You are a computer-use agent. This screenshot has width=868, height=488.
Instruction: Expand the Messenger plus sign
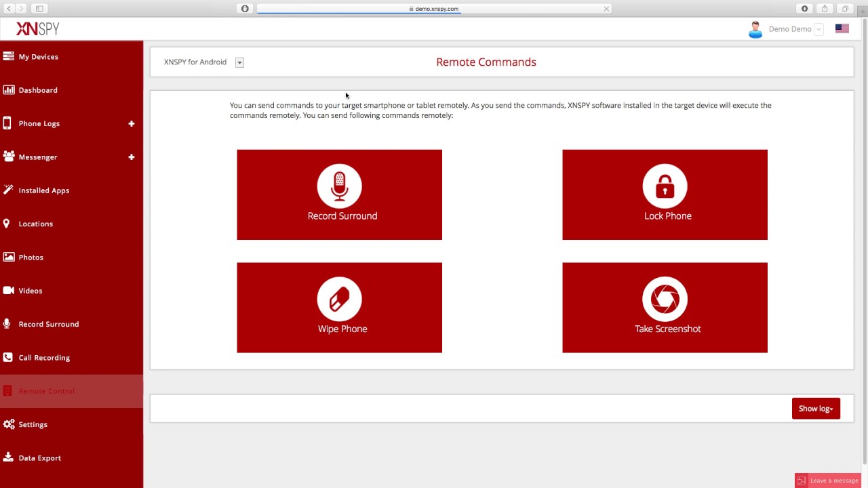point(132,157)
